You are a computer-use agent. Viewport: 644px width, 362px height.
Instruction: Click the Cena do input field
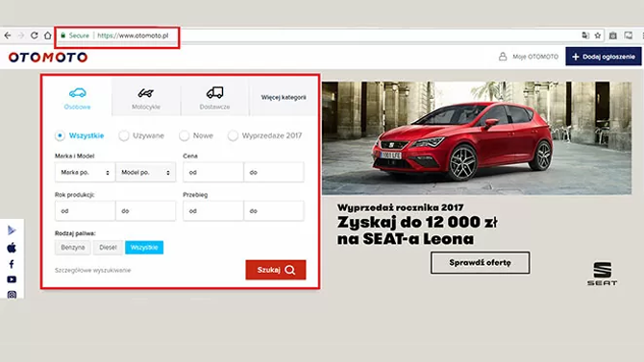[274, 173]
